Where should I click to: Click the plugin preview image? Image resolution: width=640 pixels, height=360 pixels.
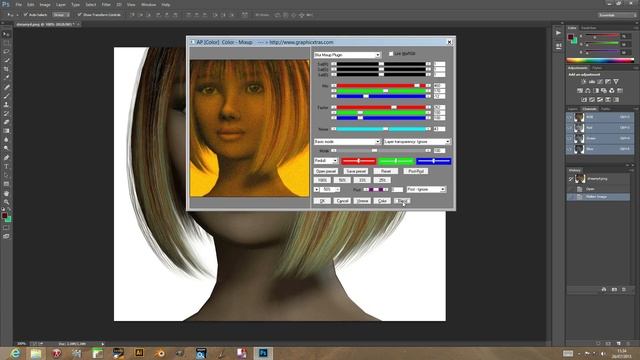(x=250, y=128)
